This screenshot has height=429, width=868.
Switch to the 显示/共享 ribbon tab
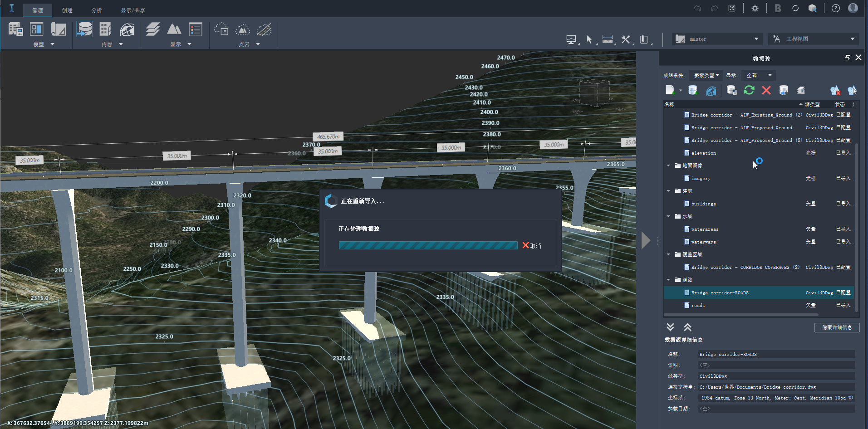coord(133,10)
